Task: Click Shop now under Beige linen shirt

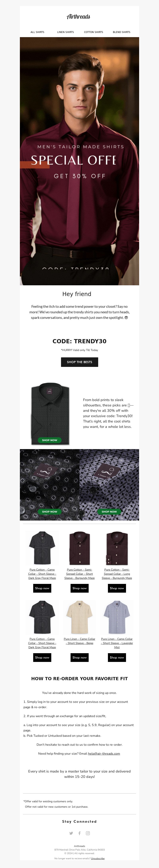Action: point(80,657)
